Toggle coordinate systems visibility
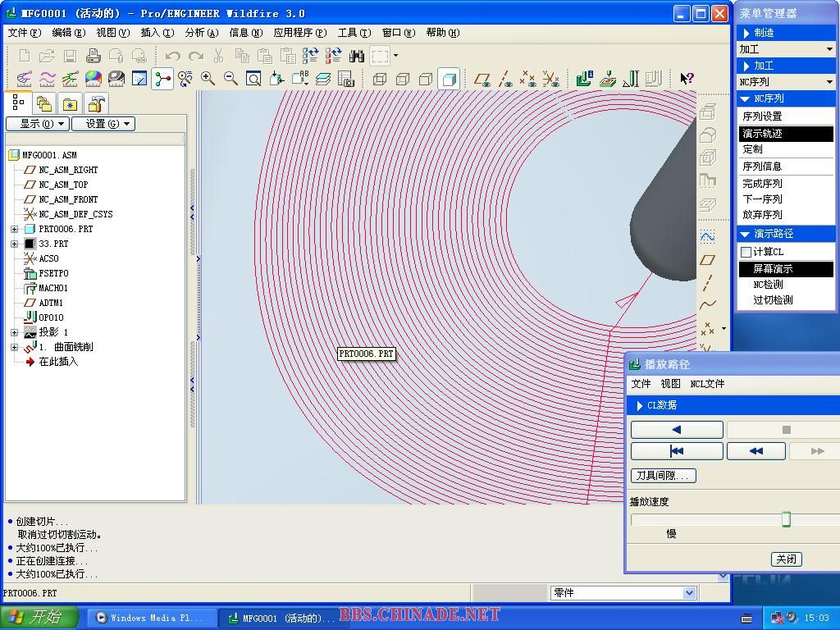The width and height of the screenshot is (840, 630). click(550, 79)
